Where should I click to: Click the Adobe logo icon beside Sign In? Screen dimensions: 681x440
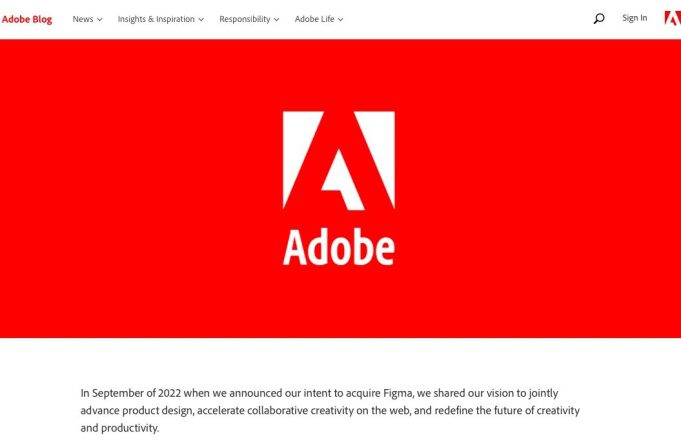tap(672, 18)
